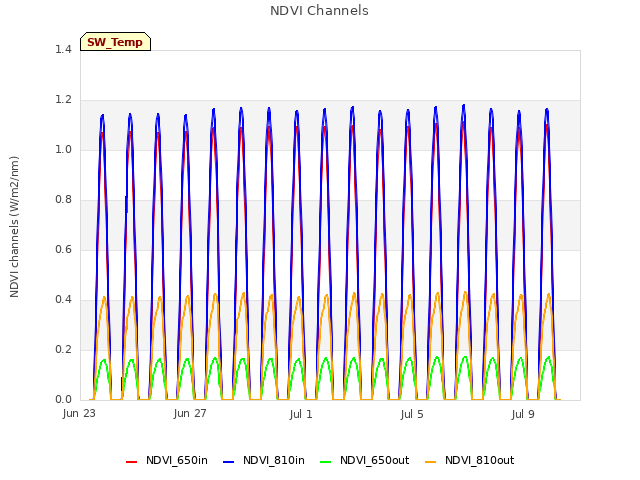
Task: Click the 0.6 y-axis tick label
Action: [63, 249]
